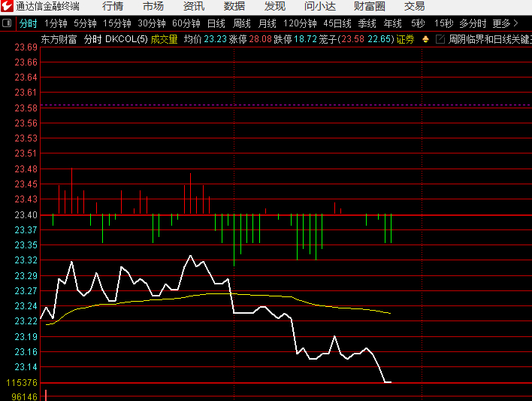The height and width of the screenshot is (401, 532).
Task: Open the 问小达 menu
Action: pos(320,6)
